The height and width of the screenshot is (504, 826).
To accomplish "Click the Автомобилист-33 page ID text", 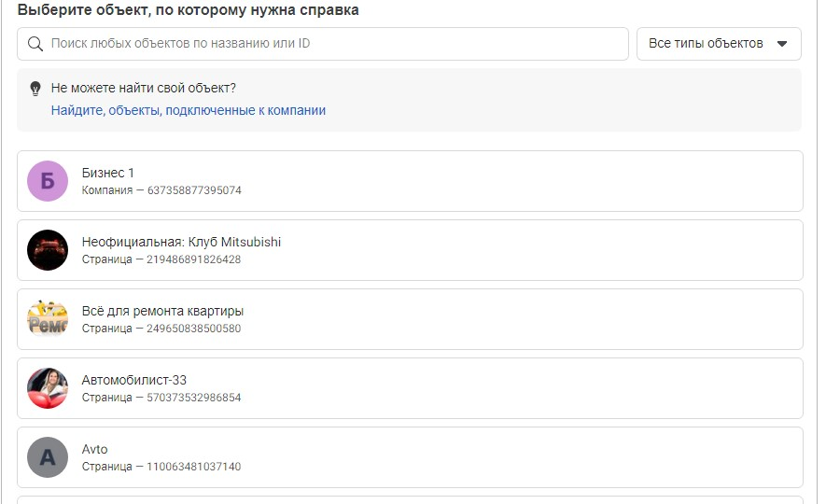I will point(161,398).
